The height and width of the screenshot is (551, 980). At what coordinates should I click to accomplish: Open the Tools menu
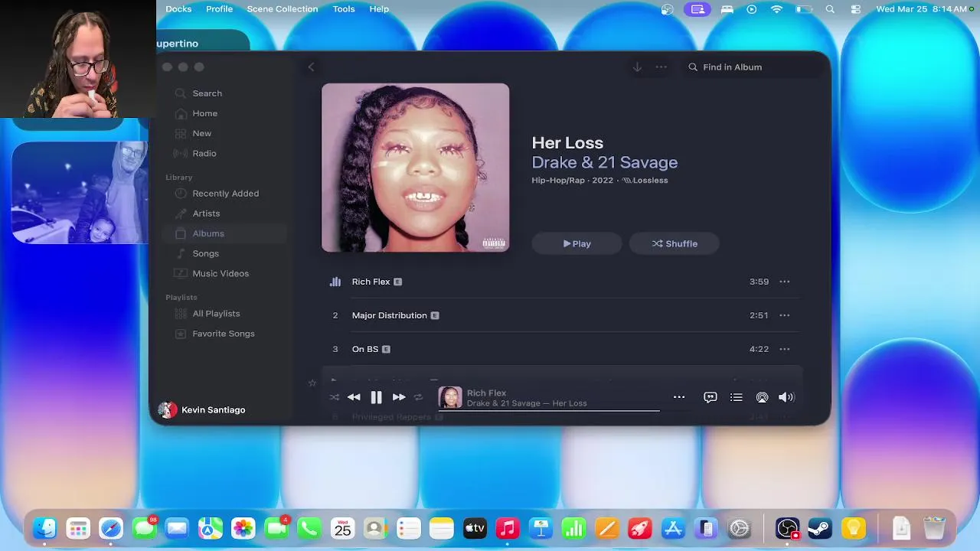(x=344, y=9)
